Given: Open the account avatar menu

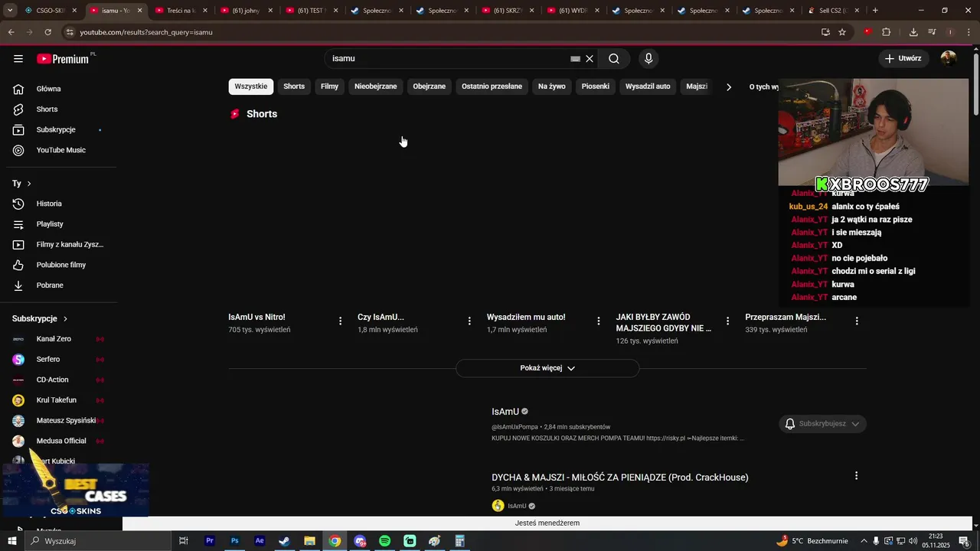Looking at the screenshot, I should pos(949,59).
